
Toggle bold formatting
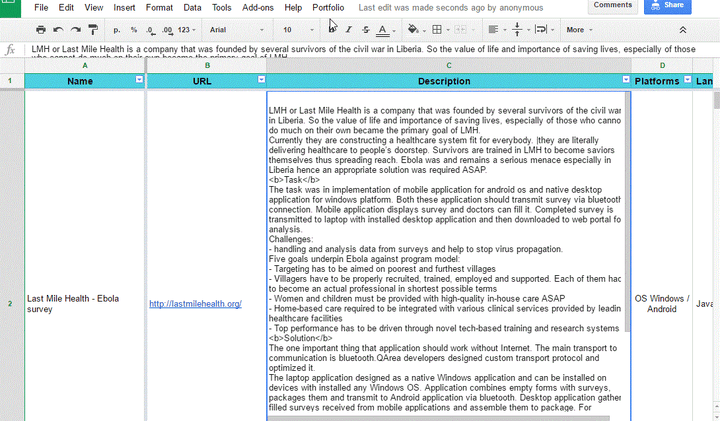(x=332, y=29)
